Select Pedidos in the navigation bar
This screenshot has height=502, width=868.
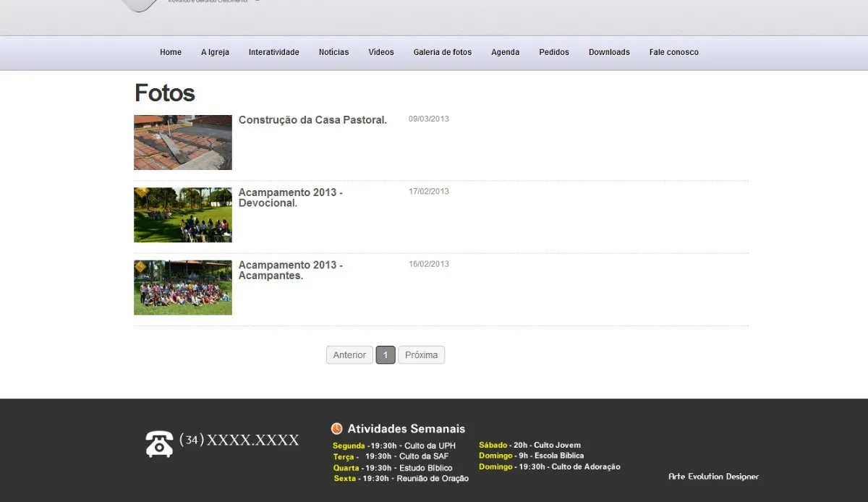tap(554, 52)
